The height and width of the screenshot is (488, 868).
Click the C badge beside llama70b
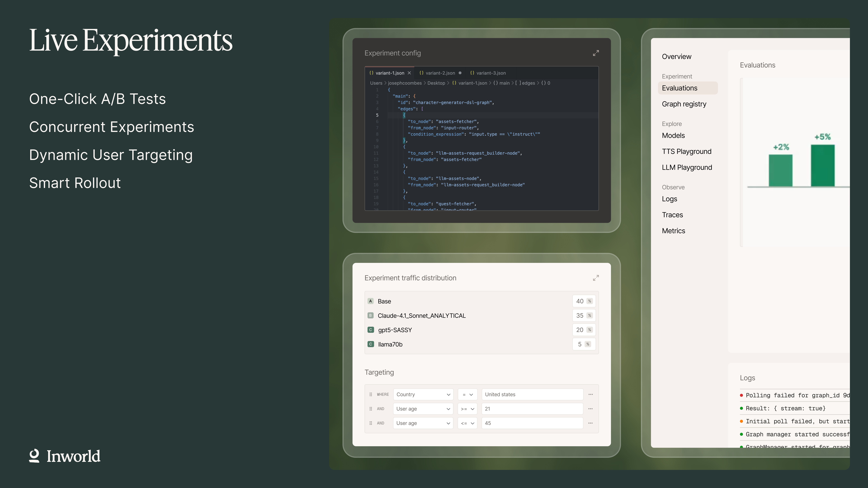pyautogui.click(x=371, y=344)
